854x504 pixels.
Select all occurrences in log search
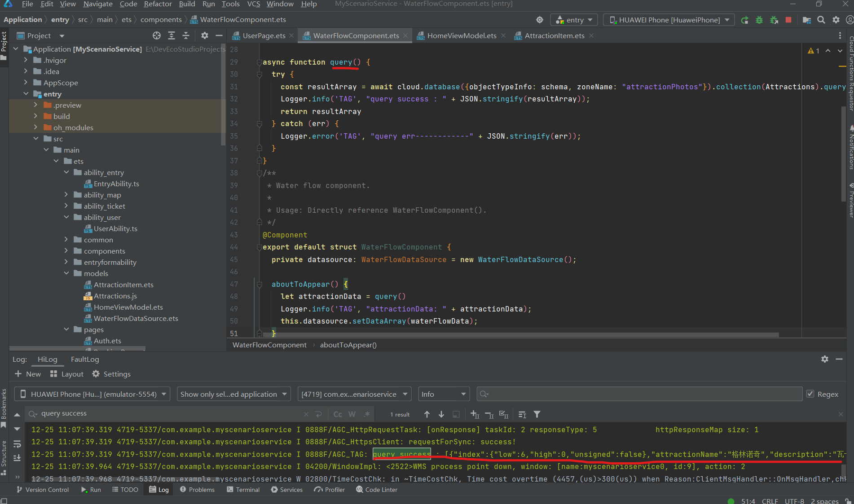(504, 414)
